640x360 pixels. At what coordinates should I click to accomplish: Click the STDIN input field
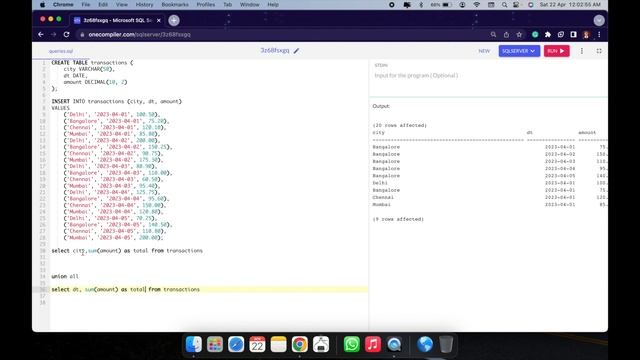[x=488, y=76]
